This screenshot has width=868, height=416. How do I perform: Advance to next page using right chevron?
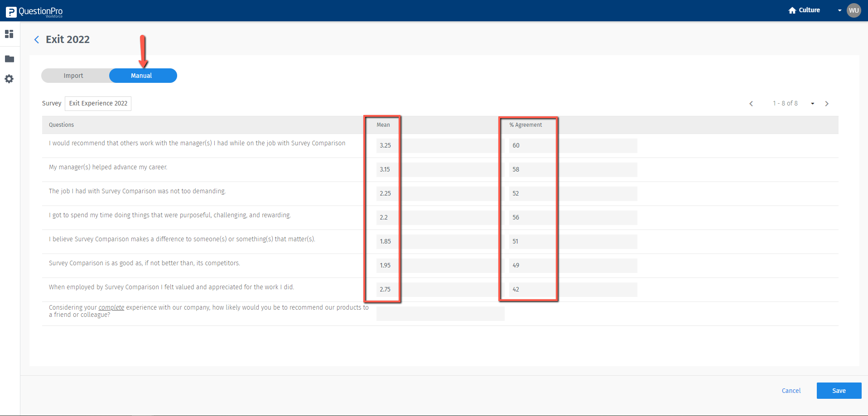(x=827, y=103)
